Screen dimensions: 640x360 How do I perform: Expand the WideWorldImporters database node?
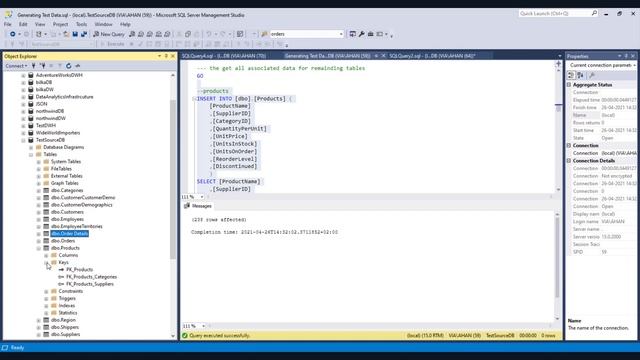pyautogui.click(x=23, y=133)
